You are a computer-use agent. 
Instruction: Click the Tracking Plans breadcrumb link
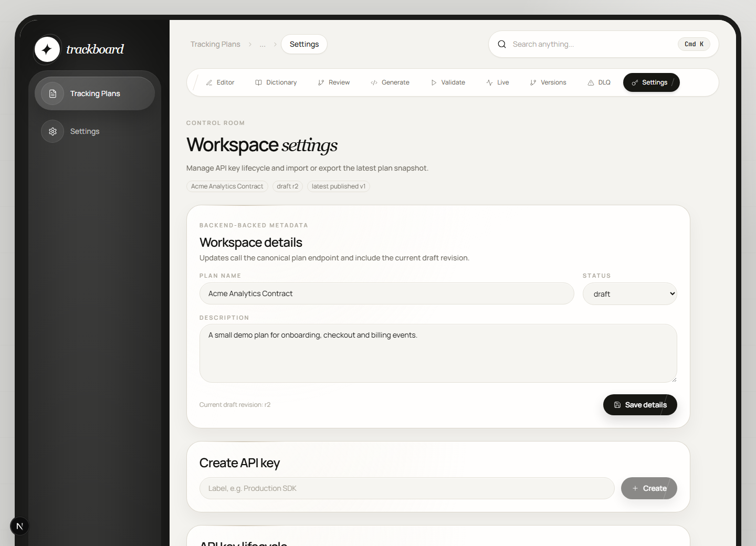click(x=215, y=44)
